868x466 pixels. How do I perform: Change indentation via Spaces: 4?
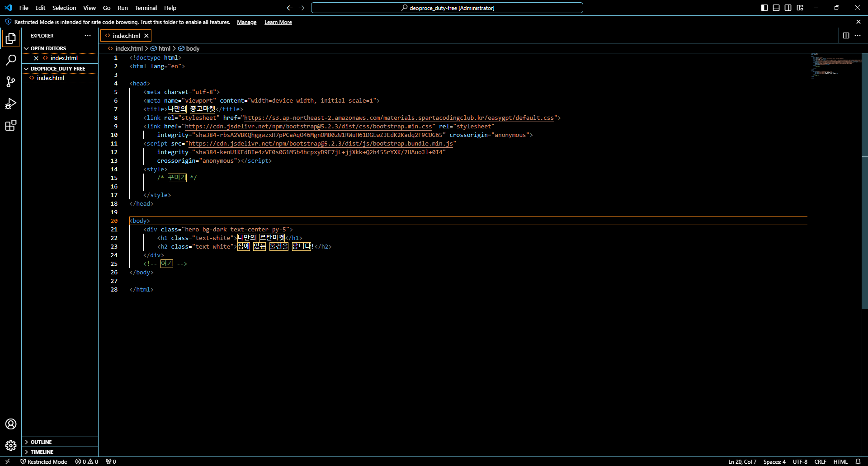(x=774, y=461)
